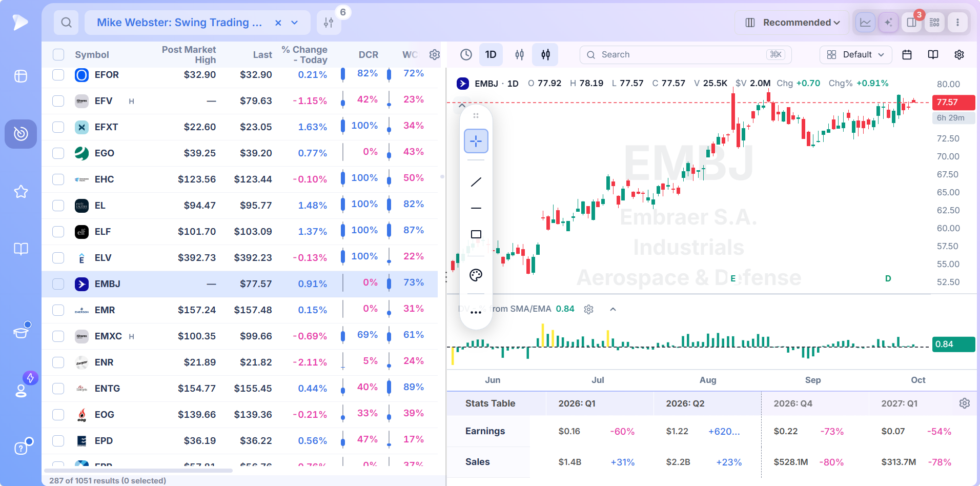The height and width of the screenshot is (486, 980).
Task: Sort by the Last column header
Action: (x=262, y=55)
